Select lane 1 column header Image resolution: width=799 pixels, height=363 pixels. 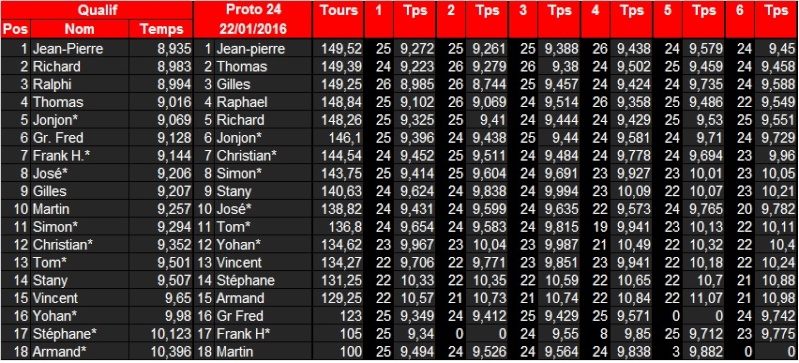[378, 19]
